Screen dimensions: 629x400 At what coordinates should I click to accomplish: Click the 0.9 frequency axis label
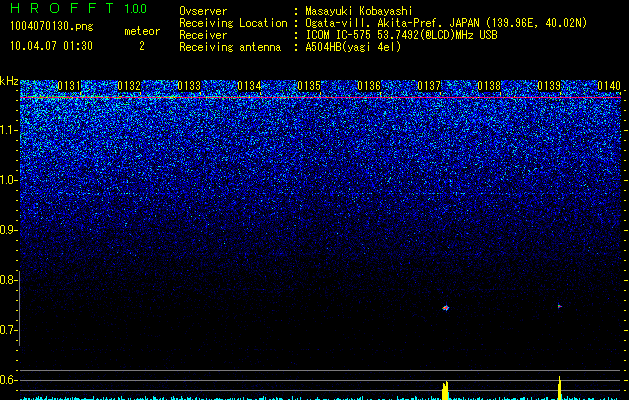coord(9,230)
